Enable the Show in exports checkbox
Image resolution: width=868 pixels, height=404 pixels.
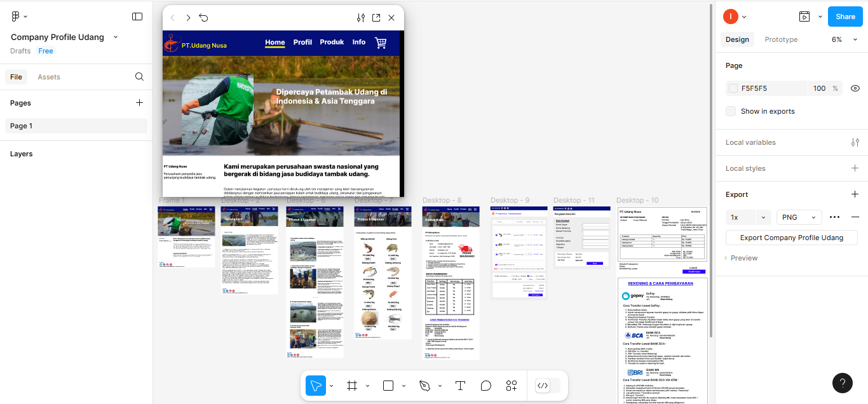pyautogui.click(x=729, y=111)
